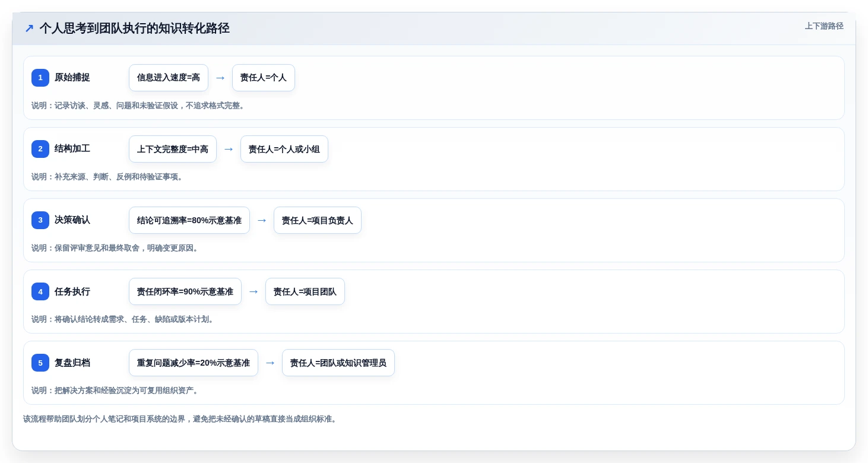Click the 责任人=团队或知识管理员 chip
868x463 pixels.
click(x=338, y=363)
